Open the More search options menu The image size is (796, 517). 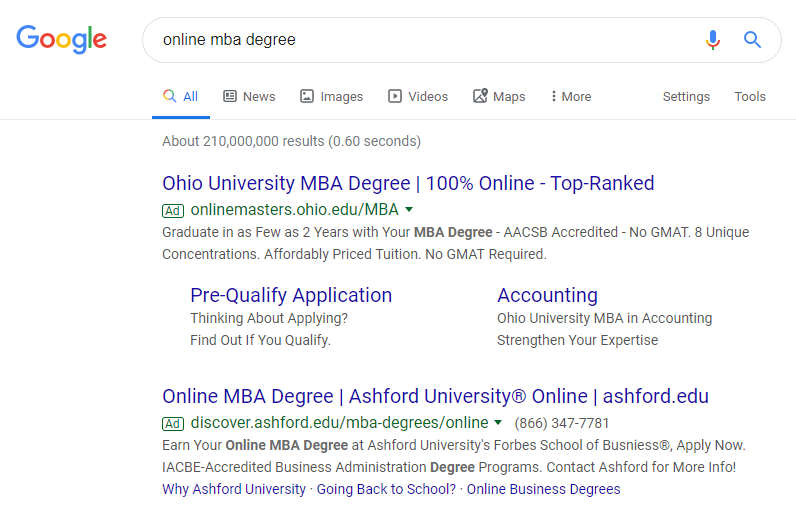pyautogui.click(x=571, y=96)
